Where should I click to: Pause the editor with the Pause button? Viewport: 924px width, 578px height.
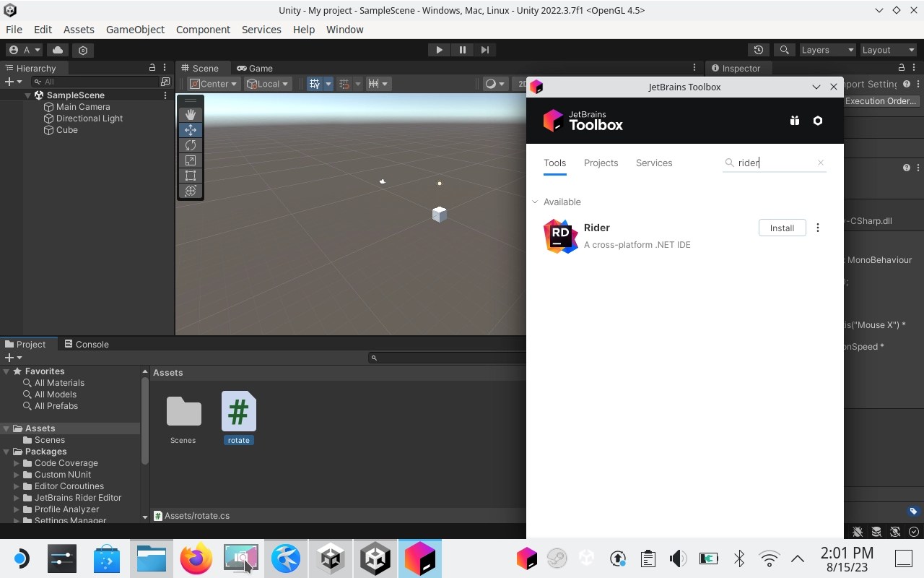[x=462, y=49]
